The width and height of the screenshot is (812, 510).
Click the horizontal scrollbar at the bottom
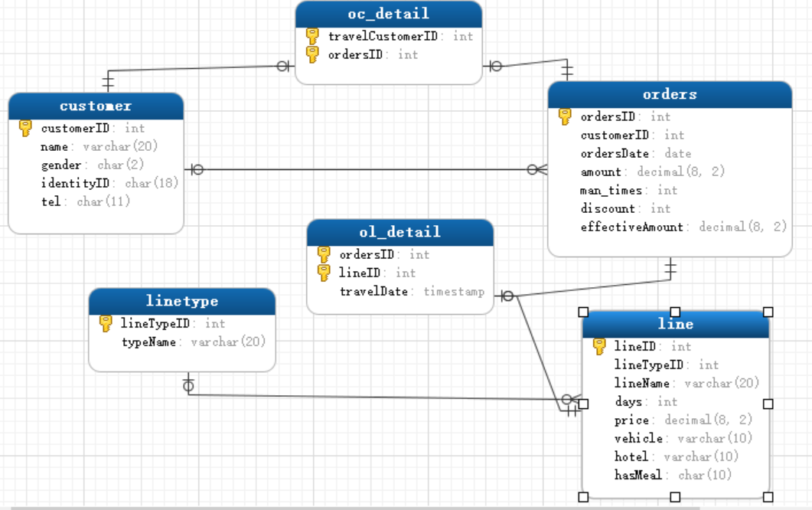click(x=355, y=508)
